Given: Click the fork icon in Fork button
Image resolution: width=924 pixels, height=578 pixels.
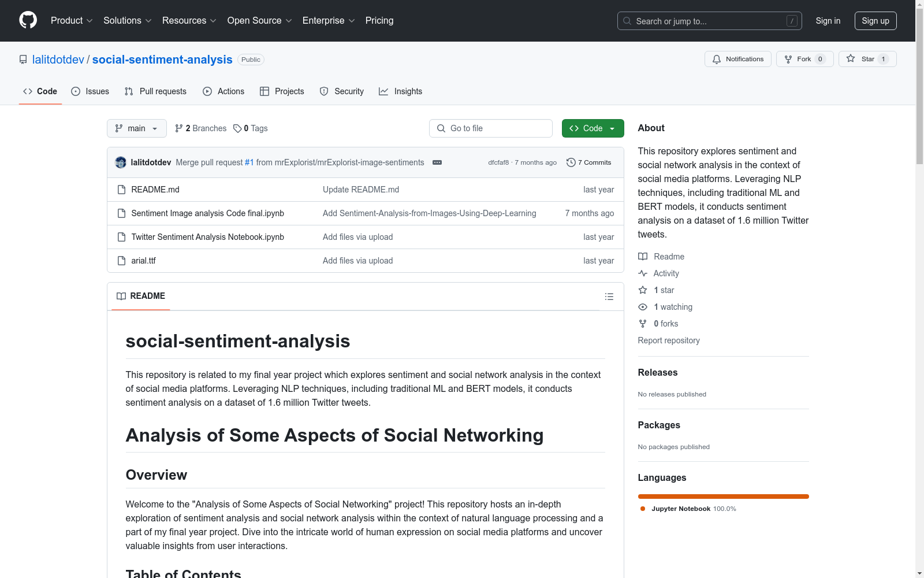Looking at the screenshot, I should (x=788, y=59).
